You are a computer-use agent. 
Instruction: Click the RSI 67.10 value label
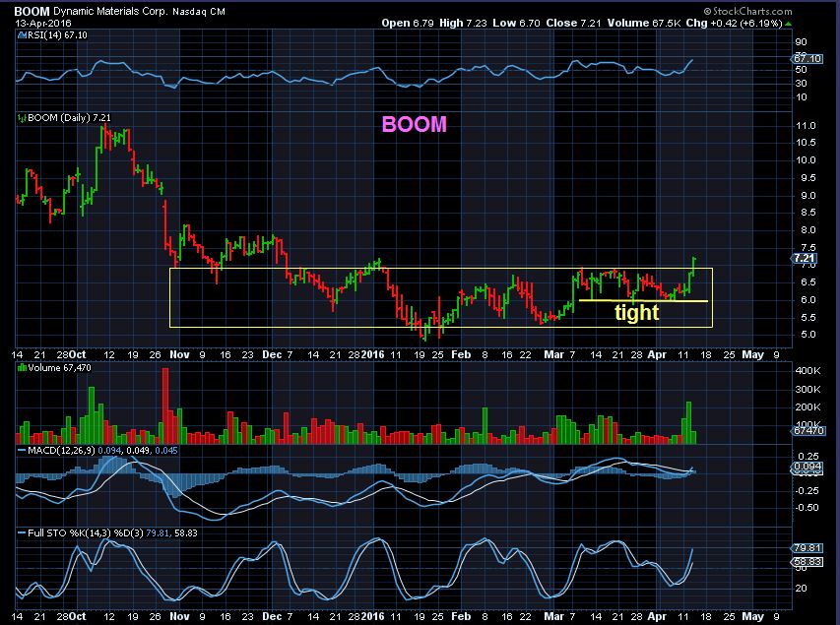tap(808, 58)
